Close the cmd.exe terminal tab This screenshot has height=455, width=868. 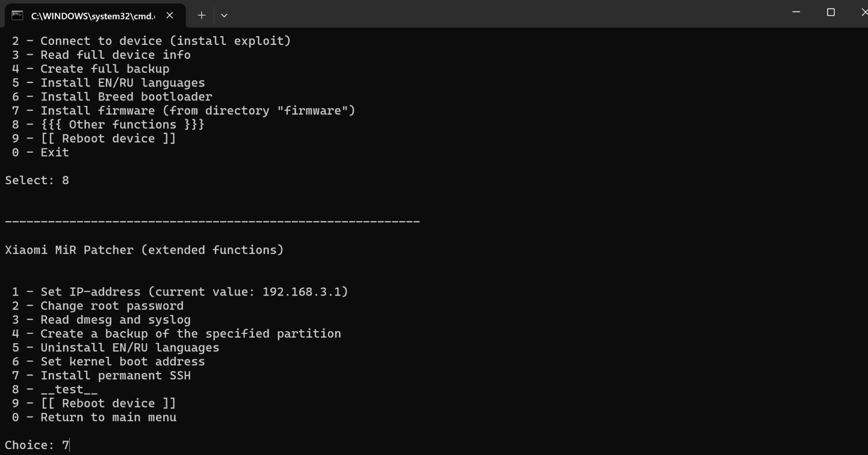tap(170, 16)
